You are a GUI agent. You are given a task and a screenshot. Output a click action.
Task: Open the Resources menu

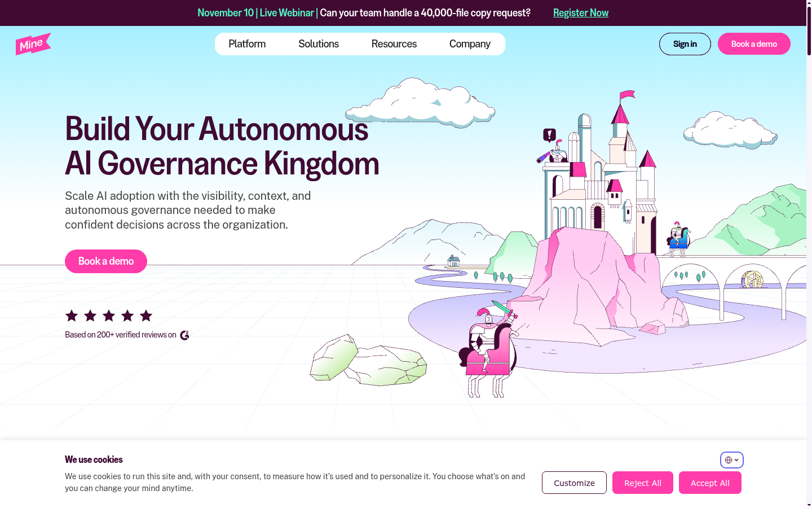coord(394,44)
